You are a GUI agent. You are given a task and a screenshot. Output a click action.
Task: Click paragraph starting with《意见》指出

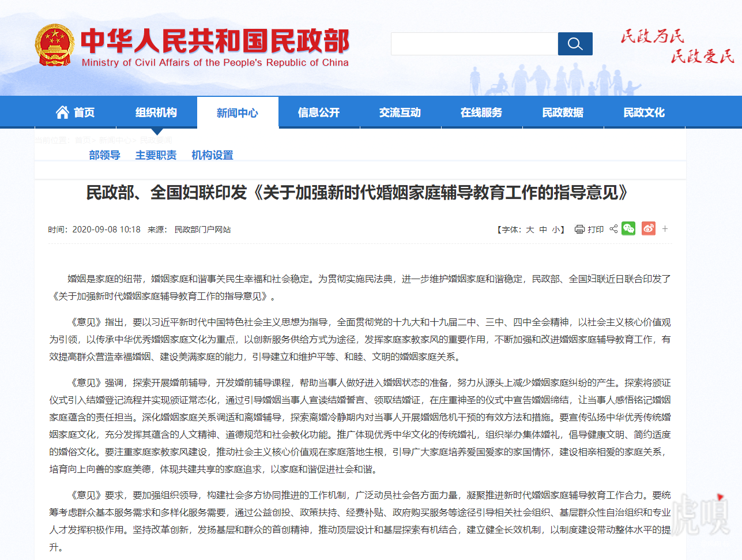pos(360,339)
